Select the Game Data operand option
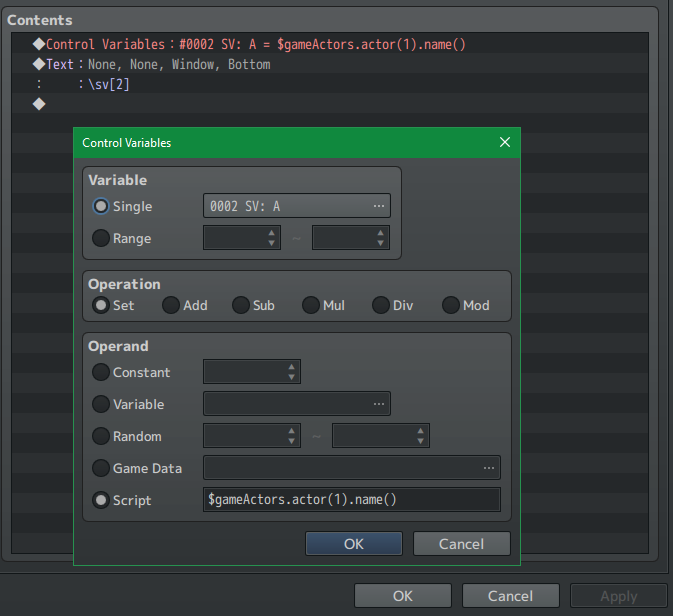The width and height of the screenshot is (673, 616). pyautogui.click(x=101, y=468)
